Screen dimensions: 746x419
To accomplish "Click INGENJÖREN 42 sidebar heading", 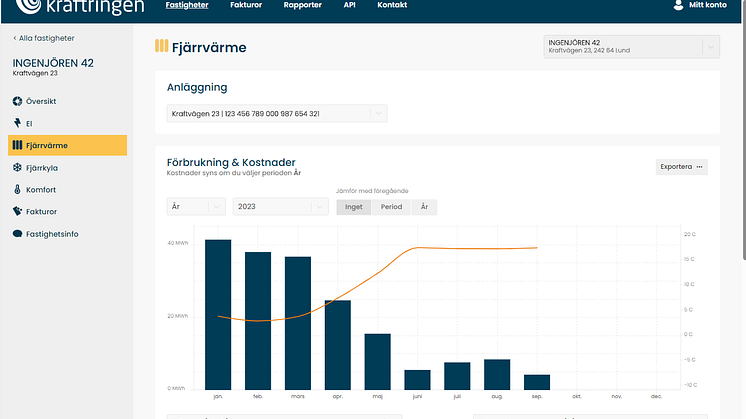I will [53, 63].
